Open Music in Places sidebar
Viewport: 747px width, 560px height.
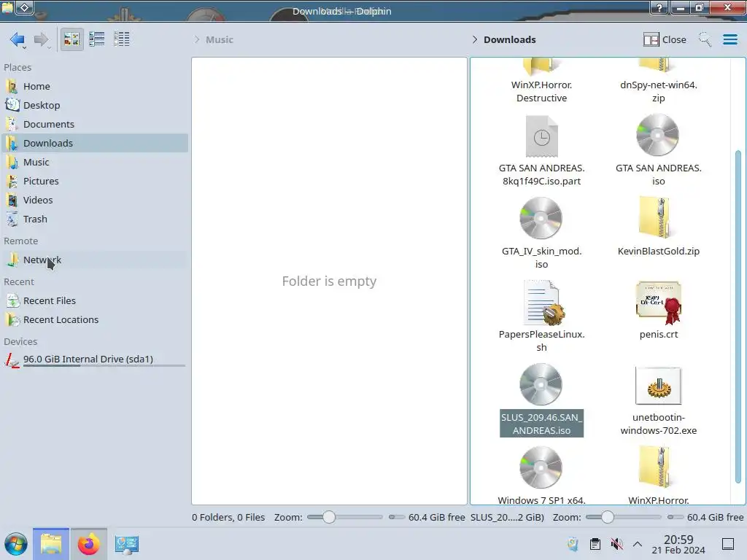click(x=95, y=162)
